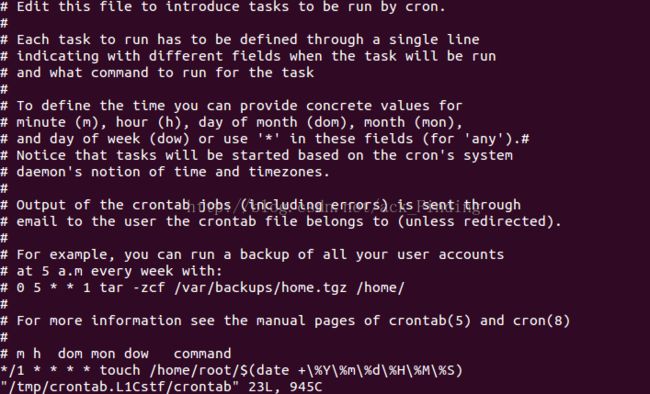Click the example line '0 5 * * 1 tar -zcf'
The image size is (650, 394).
[x=202, y=287]
